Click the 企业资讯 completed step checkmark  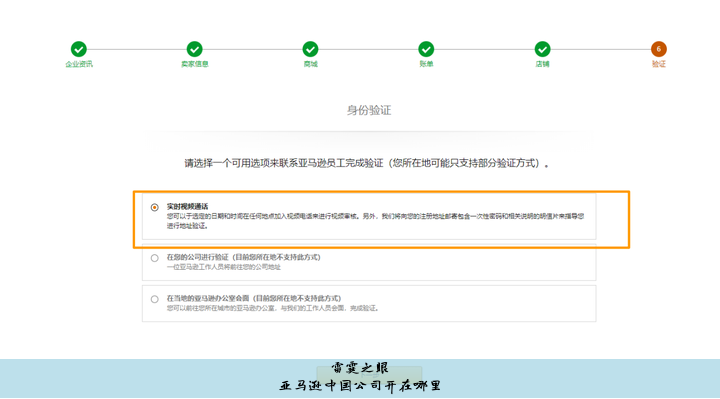click(79, 49)
